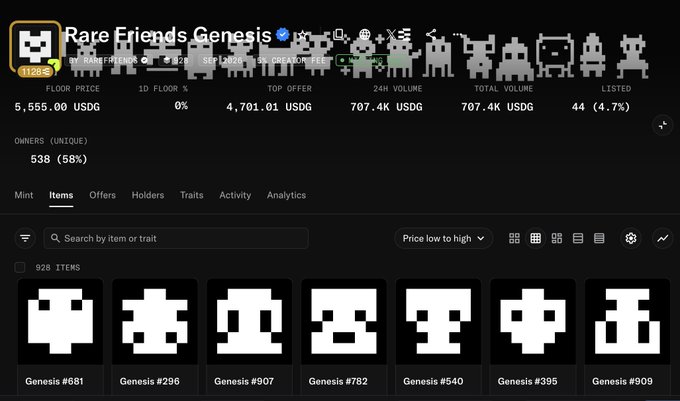Image resolution: width=680 pixels, height=401 pixels.
Task: Switch to the Activity tab
Action: click(235, 195)
